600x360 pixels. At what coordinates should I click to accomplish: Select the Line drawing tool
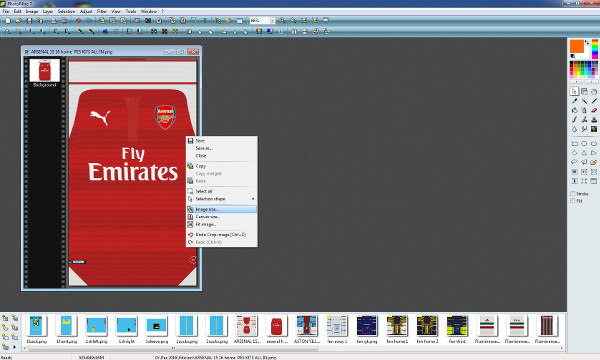[594, 101]
